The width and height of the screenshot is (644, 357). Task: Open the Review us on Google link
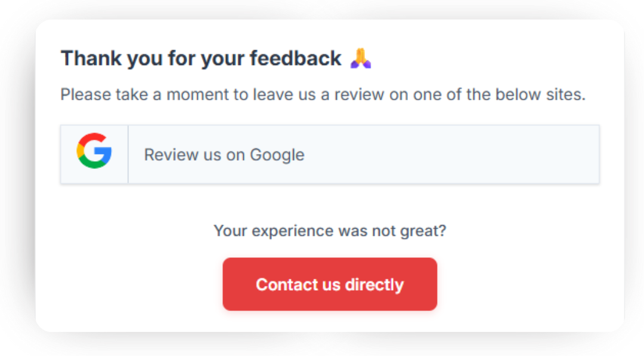(x=224, y=155)
